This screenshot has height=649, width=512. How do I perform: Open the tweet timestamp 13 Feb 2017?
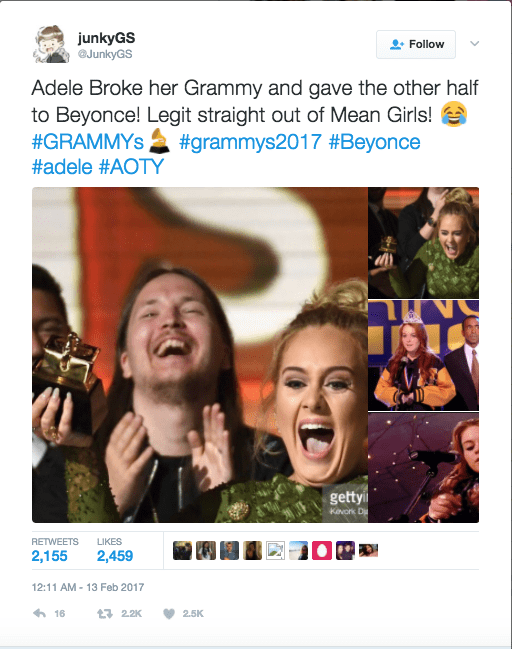(x=88, y=587)
